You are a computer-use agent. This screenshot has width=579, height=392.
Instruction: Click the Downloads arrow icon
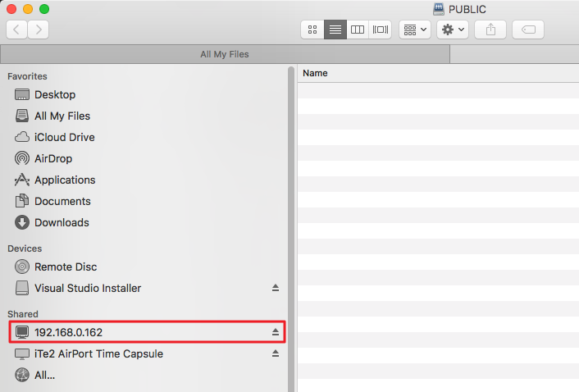tap(22, 222)
